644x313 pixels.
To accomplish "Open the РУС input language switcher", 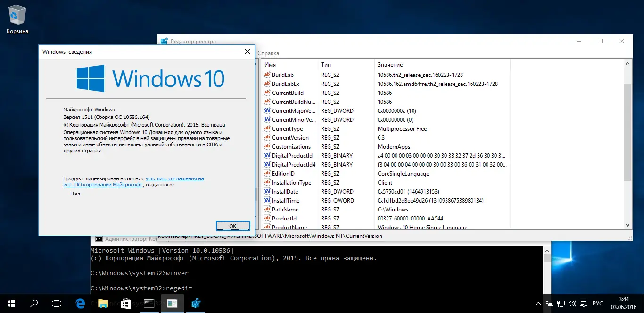I will click(598, 304).
